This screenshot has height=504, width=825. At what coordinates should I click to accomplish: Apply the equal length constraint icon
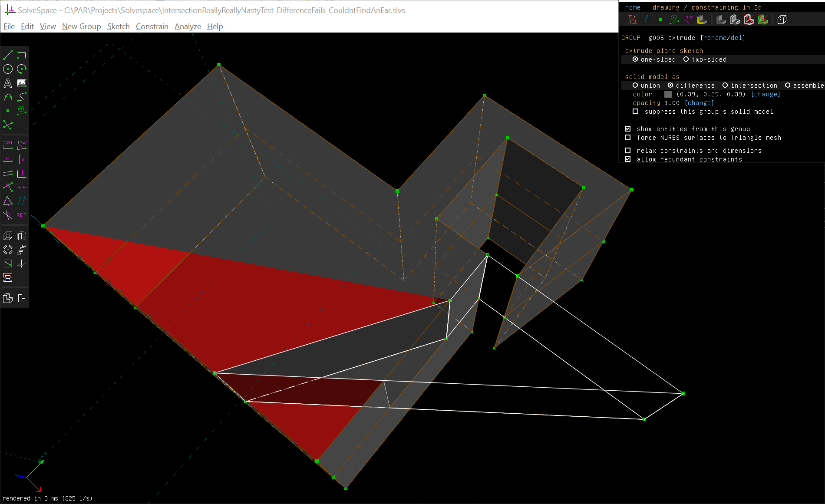click(8, 201)
